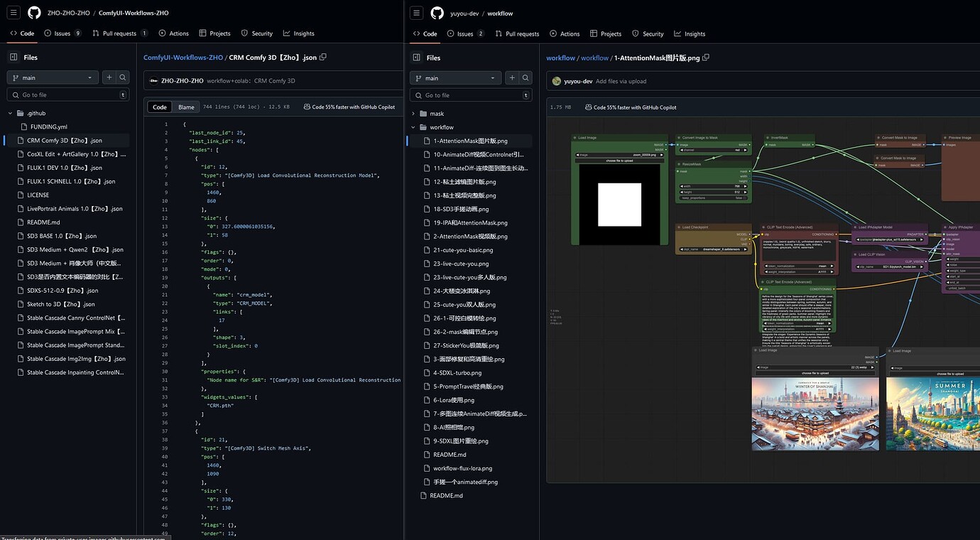Click the GitHub logo in the right window header
The image size is (980, 540).
coord(437,13)
